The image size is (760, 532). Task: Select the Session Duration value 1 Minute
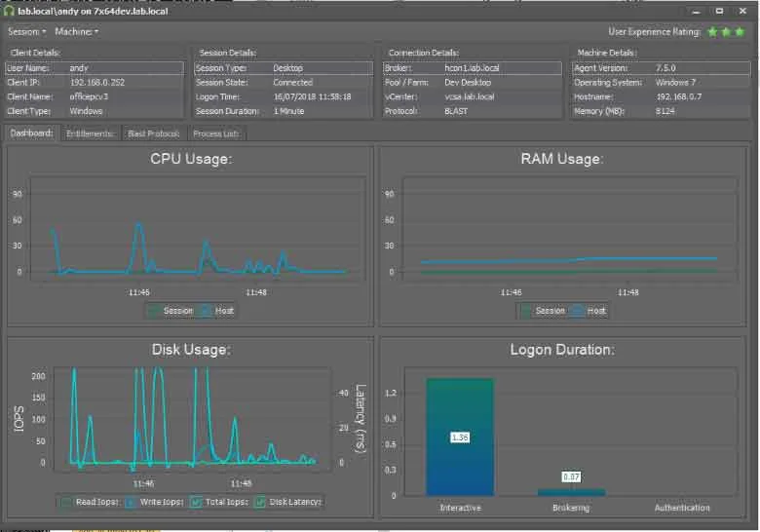tap(288, 111)
